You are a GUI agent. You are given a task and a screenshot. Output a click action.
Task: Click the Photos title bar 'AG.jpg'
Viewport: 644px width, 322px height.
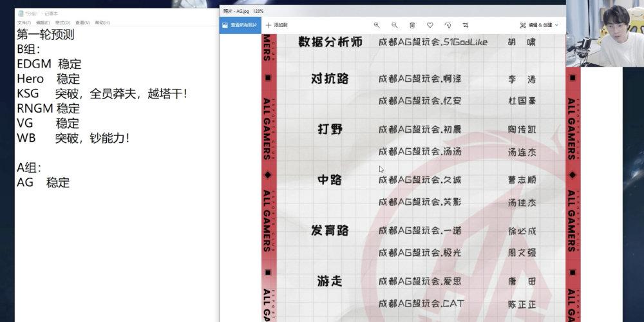tap(243, 12)
